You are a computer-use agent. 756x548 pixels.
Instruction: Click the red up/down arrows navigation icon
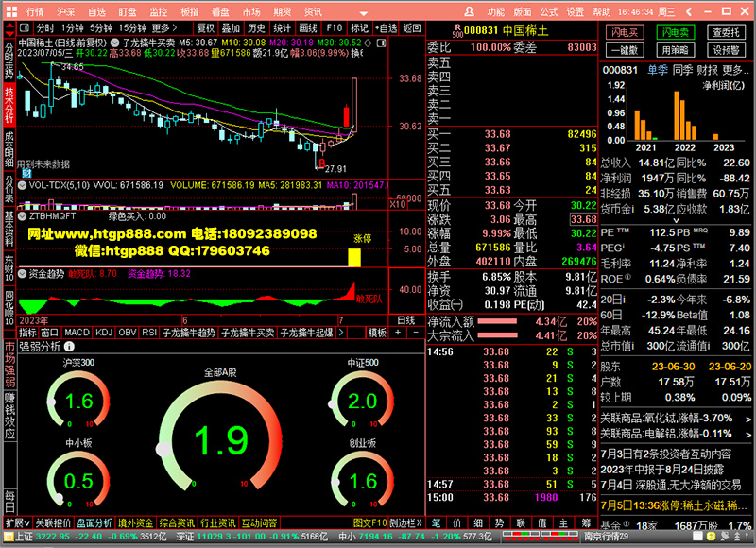9,29
